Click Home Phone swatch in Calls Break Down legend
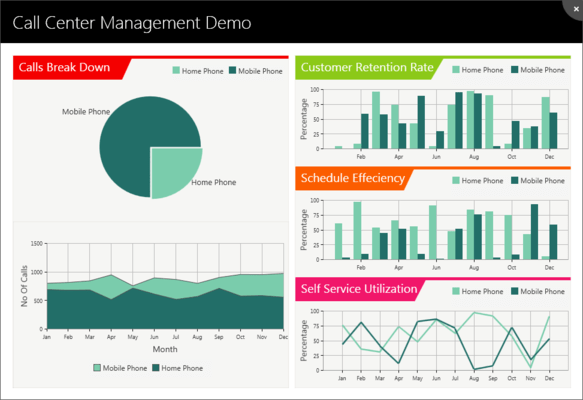The height and width of the screenshot is (400, 583). 176,70
